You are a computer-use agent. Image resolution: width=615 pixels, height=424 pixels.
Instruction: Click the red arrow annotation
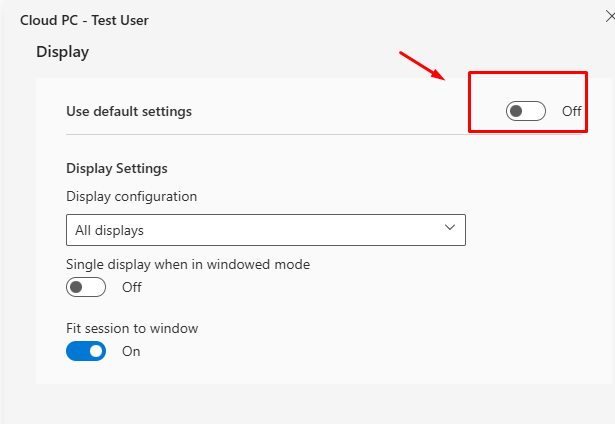click(421, 65)
